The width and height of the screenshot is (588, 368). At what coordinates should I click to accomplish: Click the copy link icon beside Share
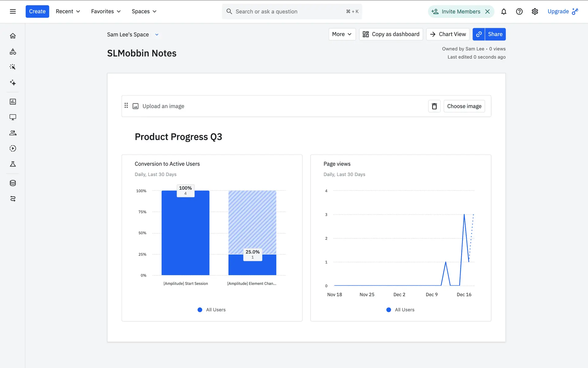click(x=479, y=34)
